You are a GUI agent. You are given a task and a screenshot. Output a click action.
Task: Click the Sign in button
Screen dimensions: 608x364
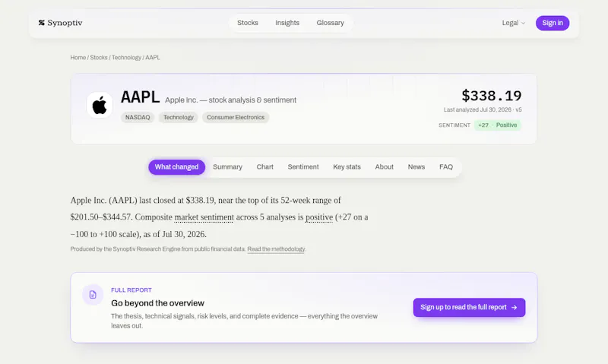(x=553, y=23)
